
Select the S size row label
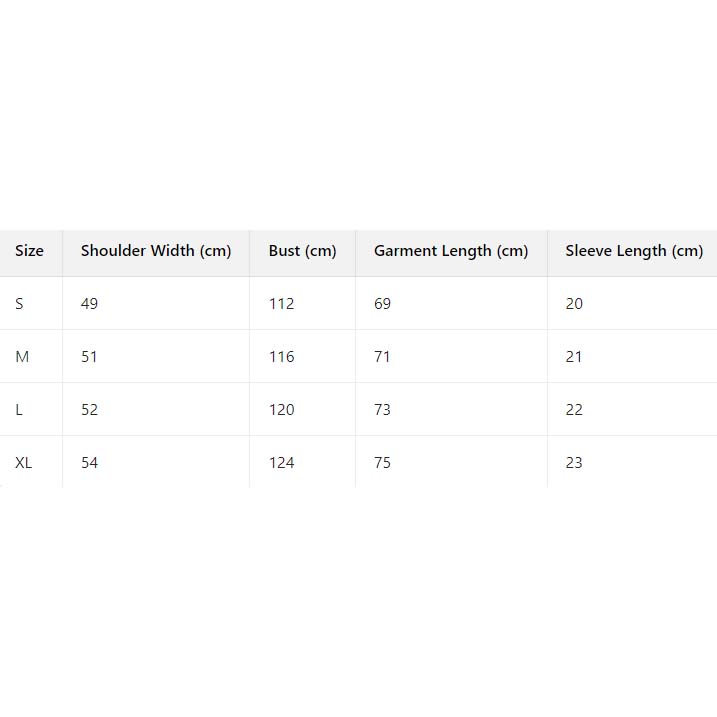click(x=19, y=304)
